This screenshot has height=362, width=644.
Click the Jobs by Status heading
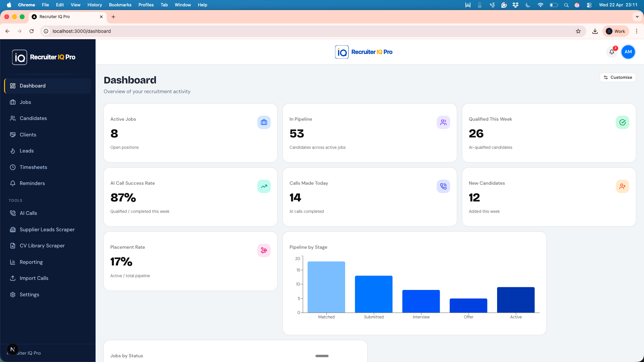(x=126, y=356)
